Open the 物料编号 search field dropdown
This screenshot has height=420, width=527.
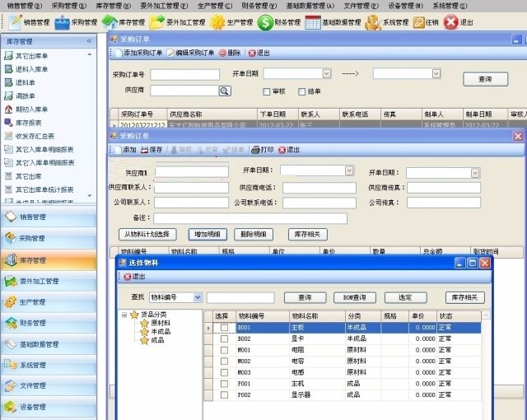pyautogui.click(x=198, y=297)
